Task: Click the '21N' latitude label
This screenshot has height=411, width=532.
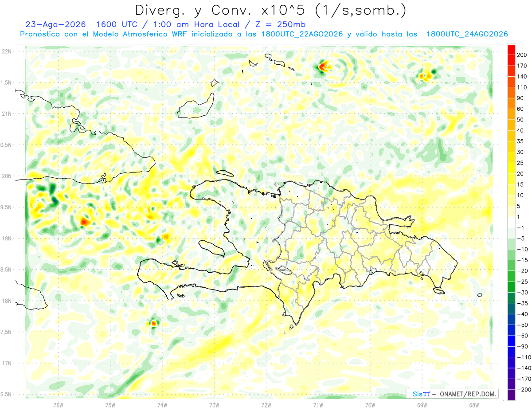Action: click(7, 114)
